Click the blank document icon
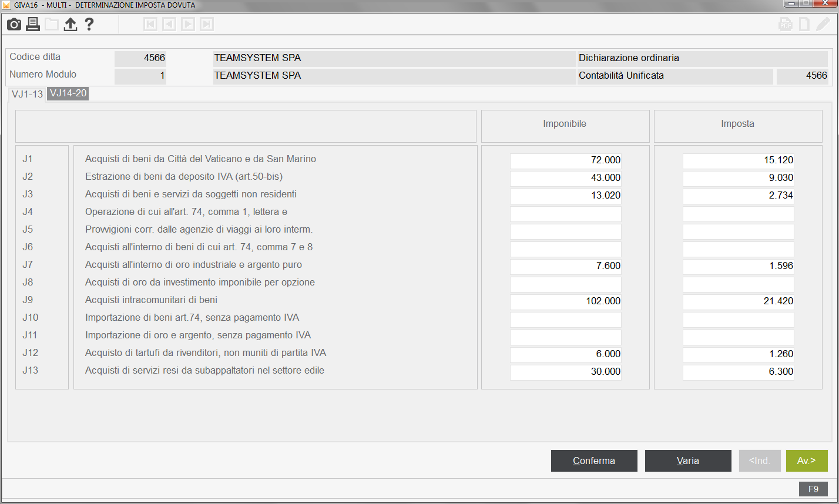The width and height of the screenshot is (839, 504). 804,24
